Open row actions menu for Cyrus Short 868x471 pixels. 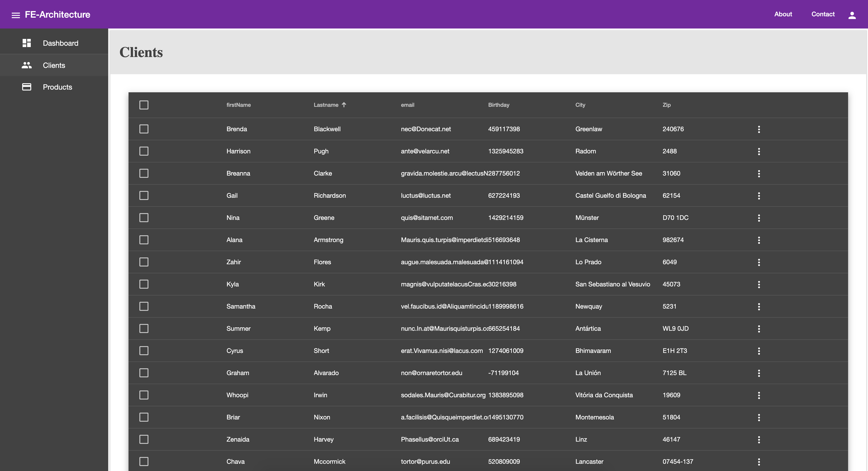coord(759,351)
